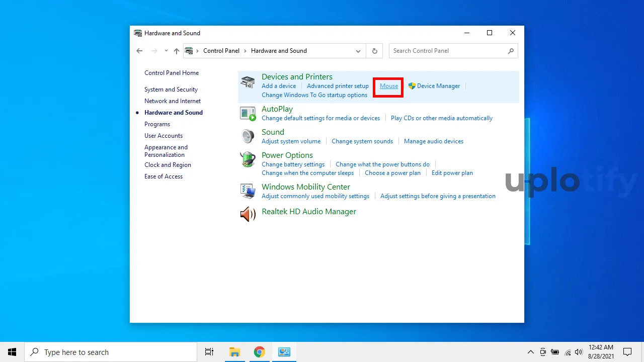
Task: Show hidden system tray icons
Action: pos(530,352)
